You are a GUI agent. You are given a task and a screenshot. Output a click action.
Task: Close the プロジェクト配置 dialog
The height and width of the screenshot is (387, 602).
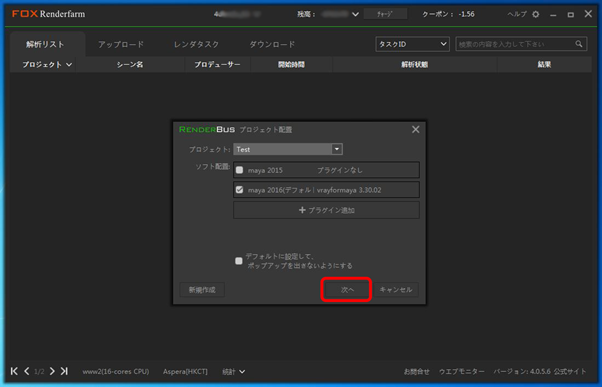[415, 129]
